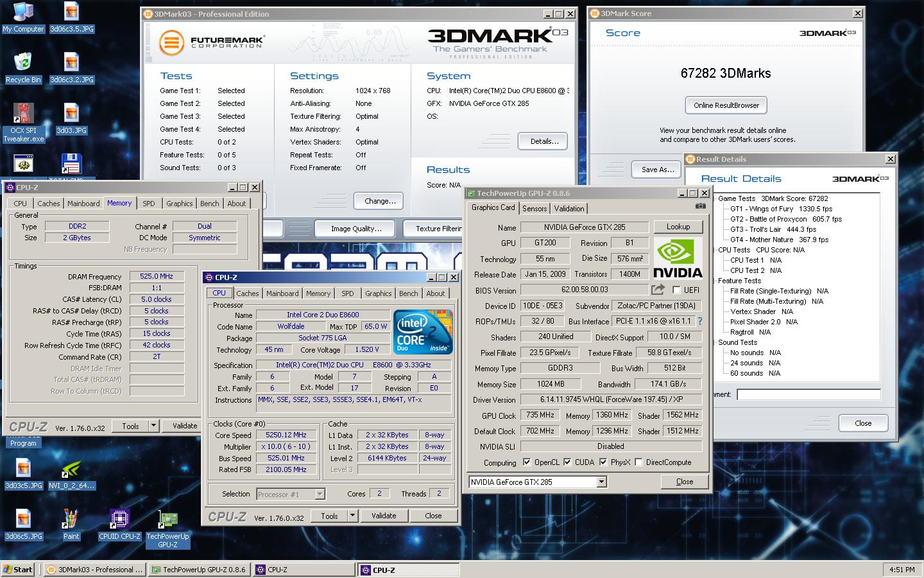This screenshot has width=924, height=578.
Task: Click Texture Filtering button in 3DMark03
Action: pyautogui.click(x=433, y=228)
